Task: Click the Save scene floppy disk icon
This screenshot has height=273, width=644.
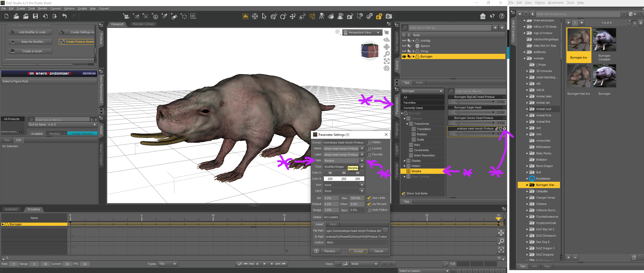Action: click(35, 16)
